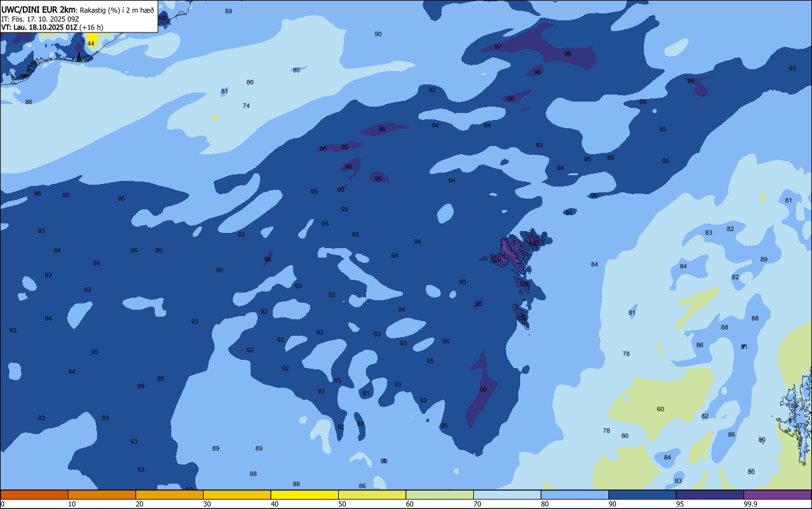This screenshot has height=509, width=812.
Task: Click the '30' legend tick label
Action: coord(207,504)
